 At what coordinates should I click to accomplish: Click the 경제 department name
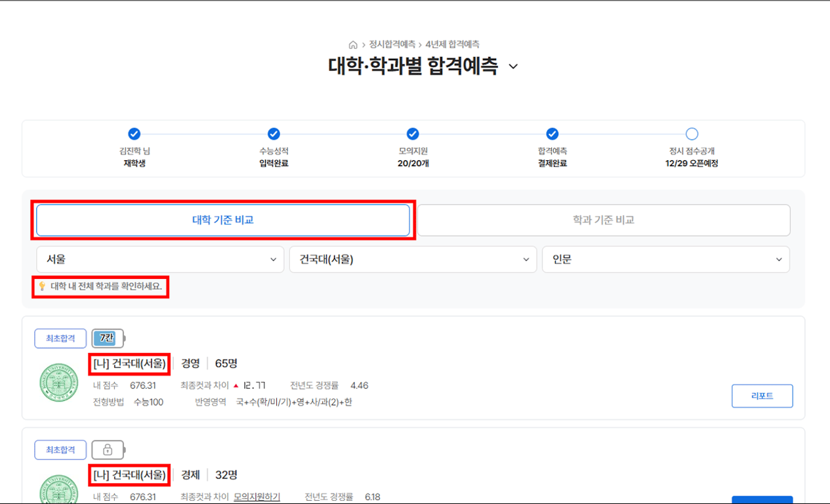pyautogui.click(x=190, y=474)
